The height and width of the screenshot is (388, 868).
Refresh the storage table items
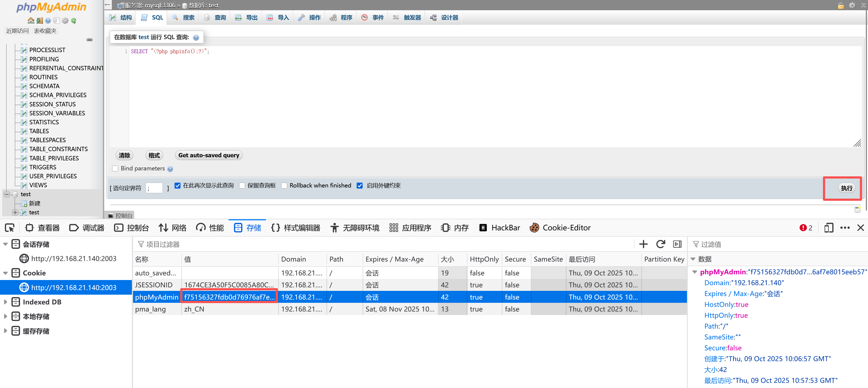[x=660, y=244]
